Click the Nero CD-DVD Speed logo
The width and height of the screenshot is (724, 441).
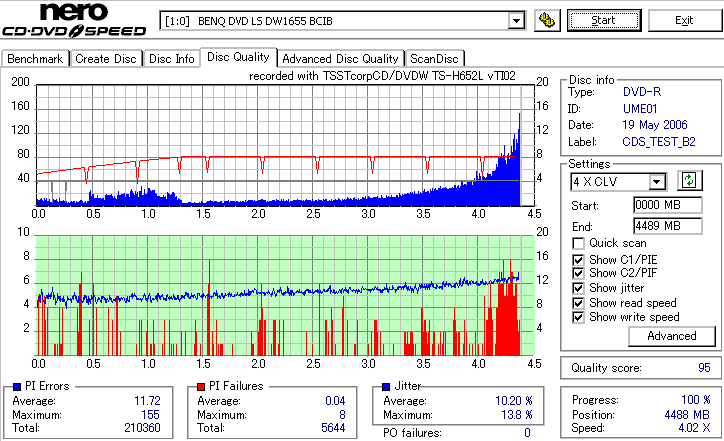coord(74,20)
